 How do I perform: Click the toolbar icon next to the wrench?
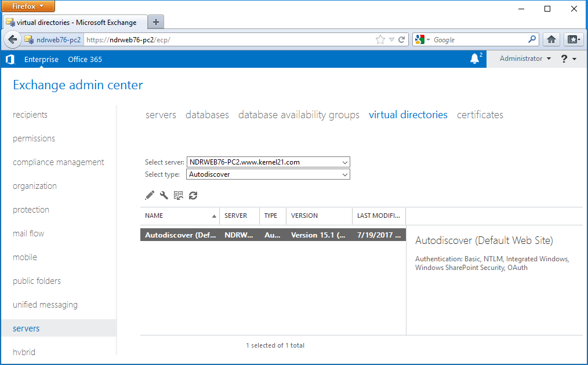pyautogui.click(x=179, y=195)
